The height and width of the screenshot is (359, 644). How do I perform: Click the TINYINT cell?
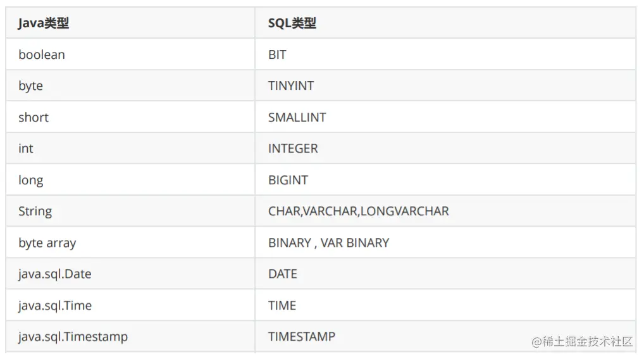[x=291, y=85]
